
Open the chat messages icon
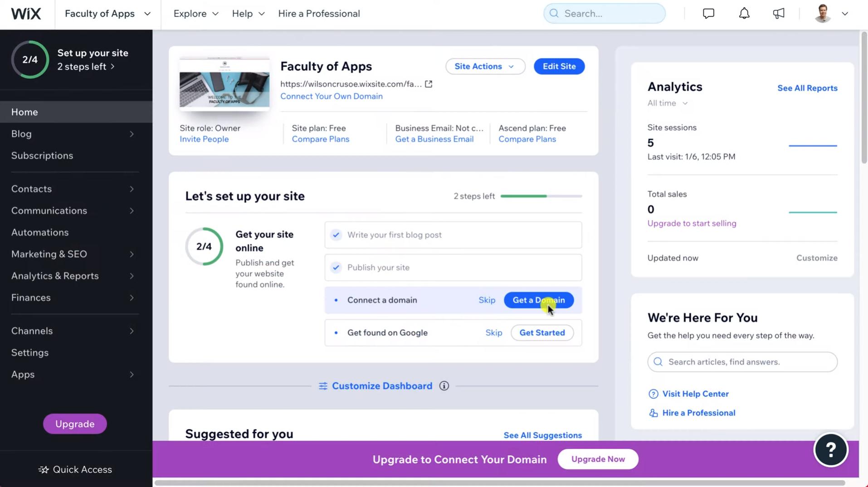(x=708, y=13)
